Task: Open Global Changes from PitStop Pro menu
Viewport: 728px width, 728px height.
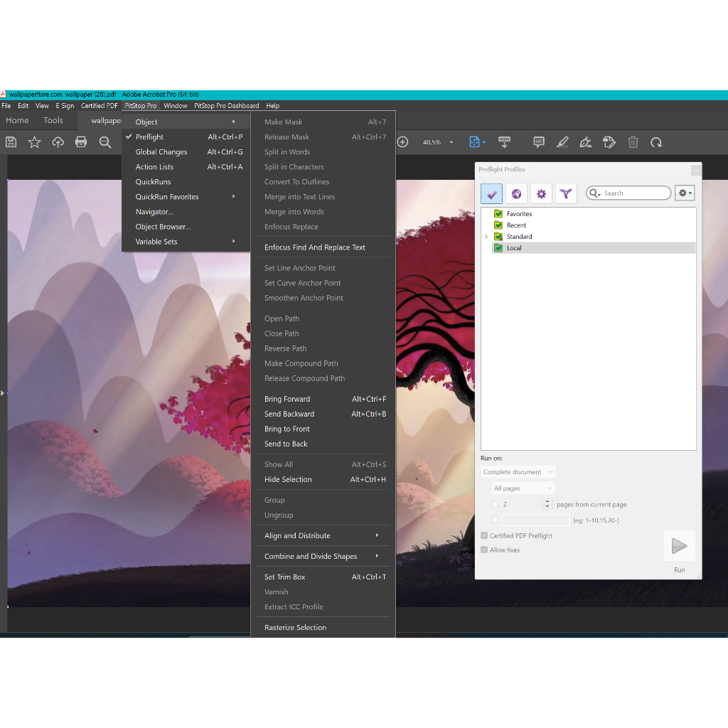Action: [161, 152]
